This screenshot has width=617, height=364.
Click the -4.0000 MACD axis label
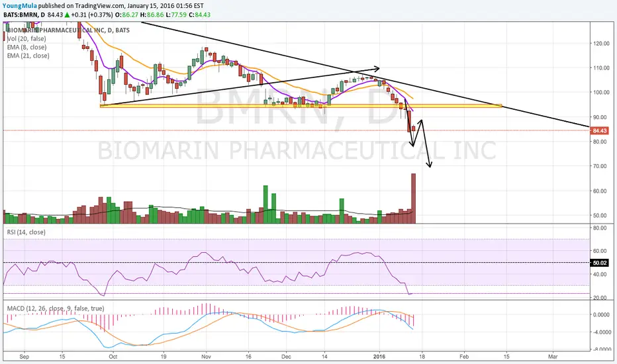[601, 332]
